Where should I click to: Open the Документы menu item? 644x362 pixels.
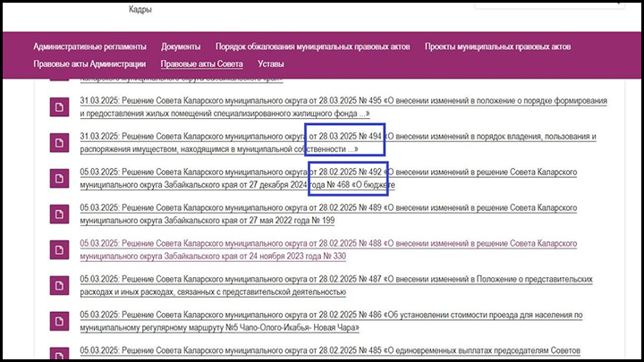pyautogui.click(x=181, y=46)
